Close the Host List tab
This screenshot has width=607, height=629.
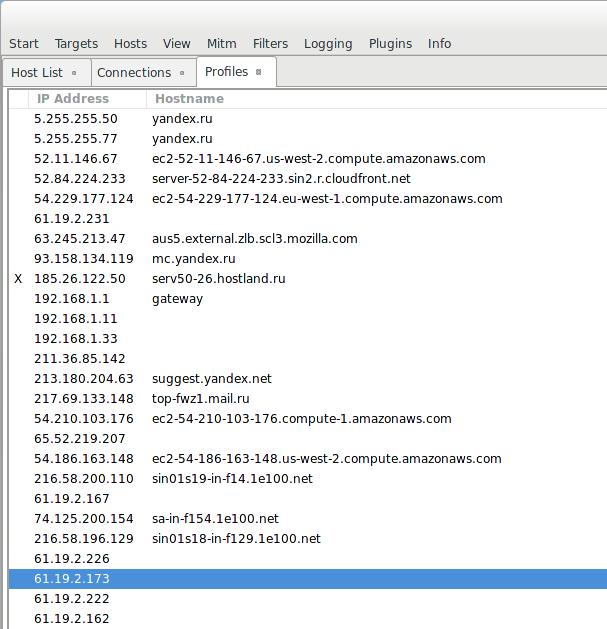[x=74, y=73]
